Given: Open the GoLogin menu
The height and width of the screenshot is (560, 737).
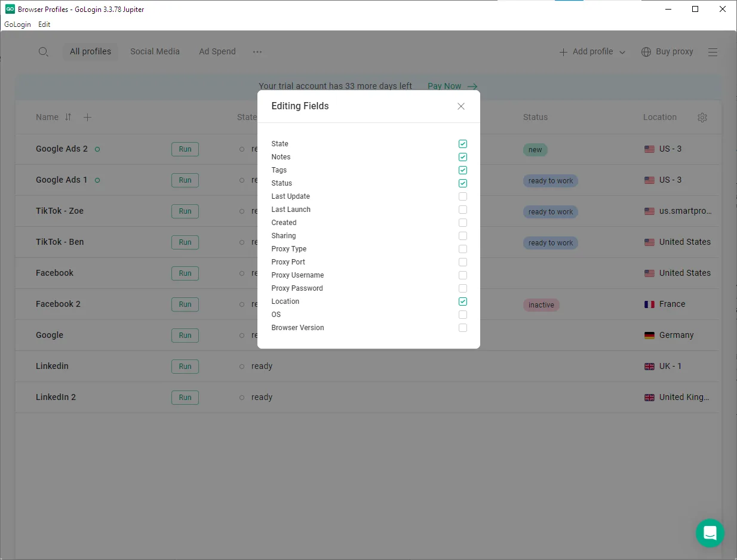Looking at the screenshot, I should (17, 24).
